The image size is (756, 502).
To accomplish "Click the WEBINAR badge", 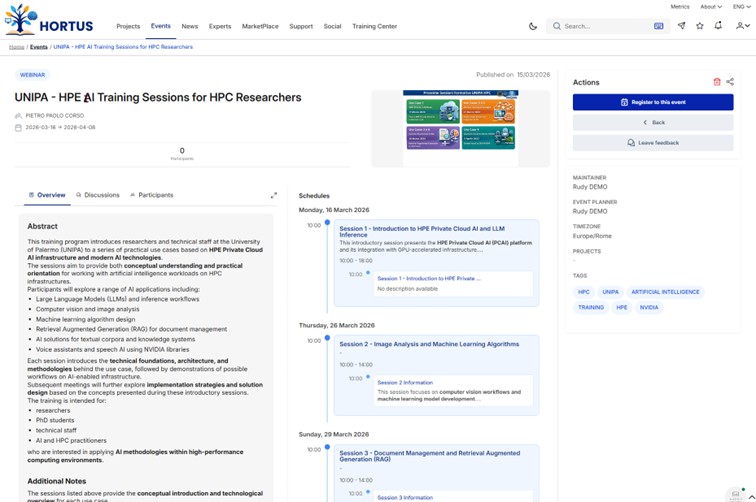I will coord(32,75).
